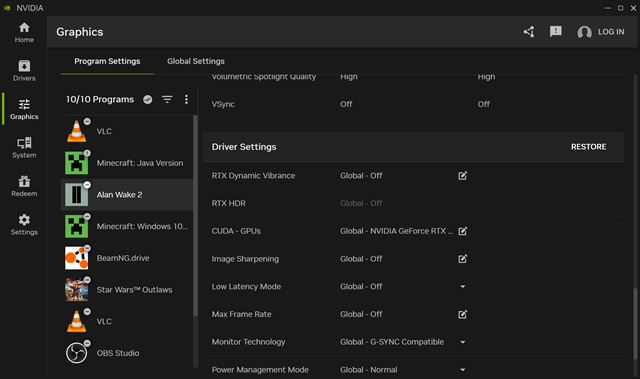Open the System section
The width and height of the screenshot is (640, 379).
point(24,148)
